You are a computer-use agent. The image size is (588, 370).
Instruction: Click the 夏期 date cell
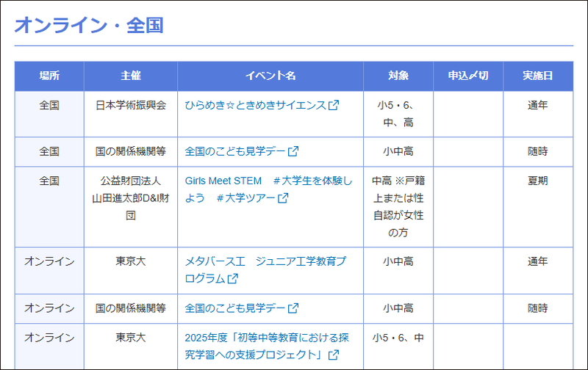click(538, 207)
